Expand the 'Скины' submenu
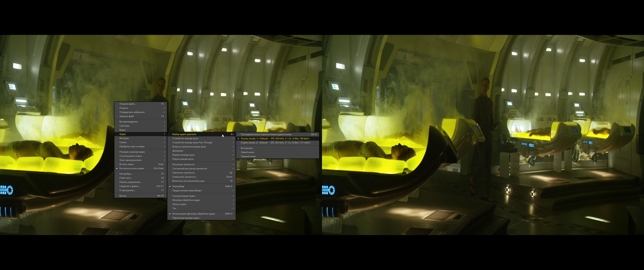 (x=123, y=142)
